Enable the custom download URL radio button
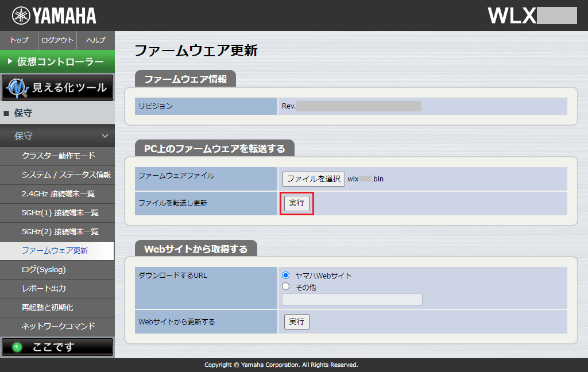The width and height of the screenshot is (588, 372). pos(285,286)
